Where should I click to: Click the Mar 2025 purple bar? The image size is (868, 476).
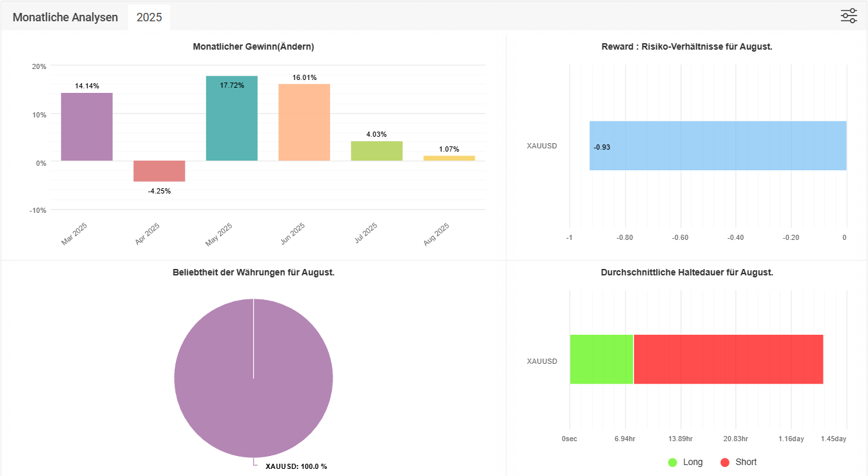pos(87,127)
